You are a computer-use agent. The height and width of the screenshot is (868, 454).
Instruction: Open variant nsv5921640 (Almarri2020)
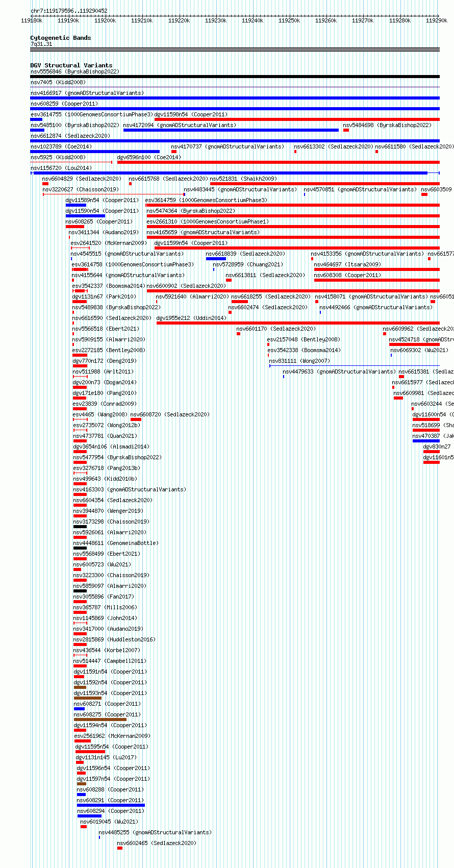click(x=193, y=296)
